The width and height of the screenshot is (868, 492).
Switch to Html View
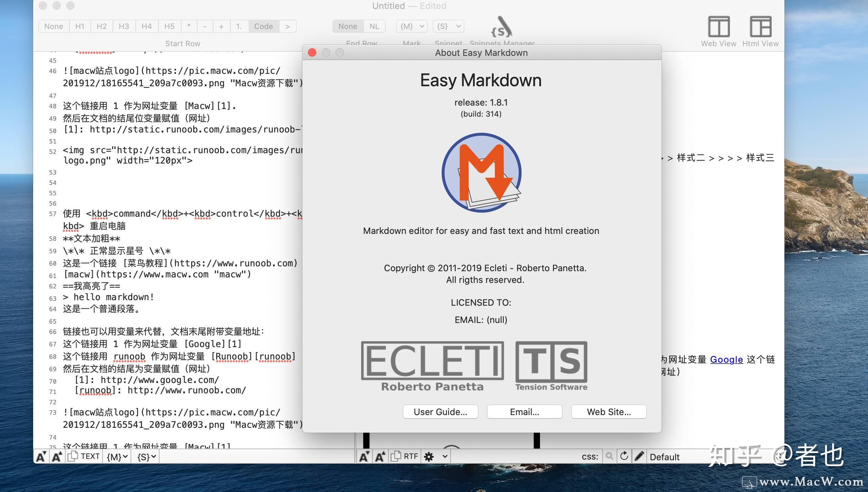click(760, 26)
